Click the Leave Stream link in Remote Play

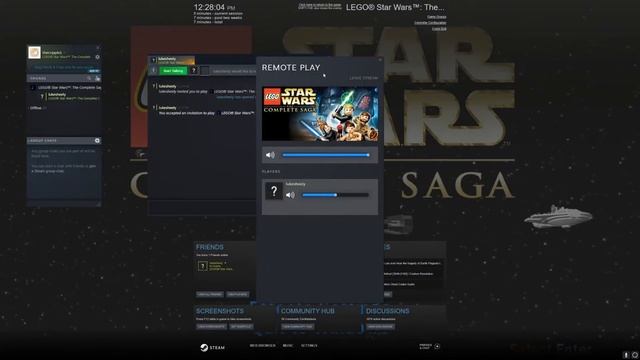click(363, 78)
